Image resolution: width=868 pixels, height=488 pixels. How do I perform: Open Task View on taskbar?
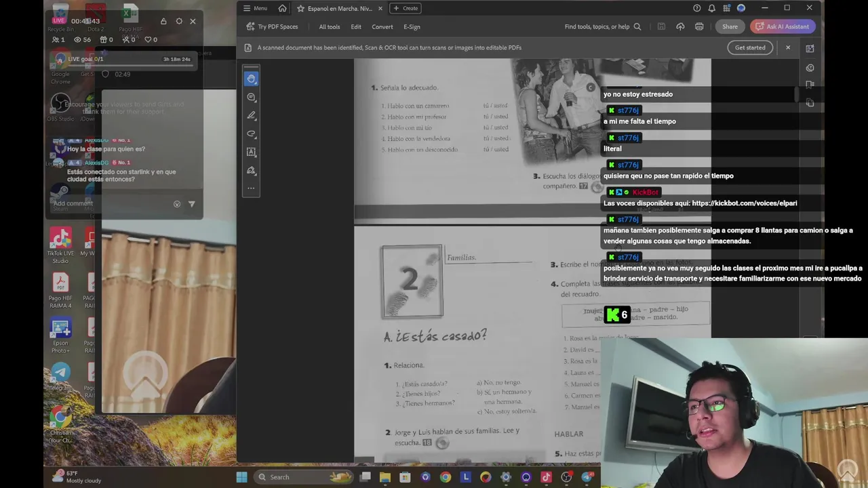365,477
